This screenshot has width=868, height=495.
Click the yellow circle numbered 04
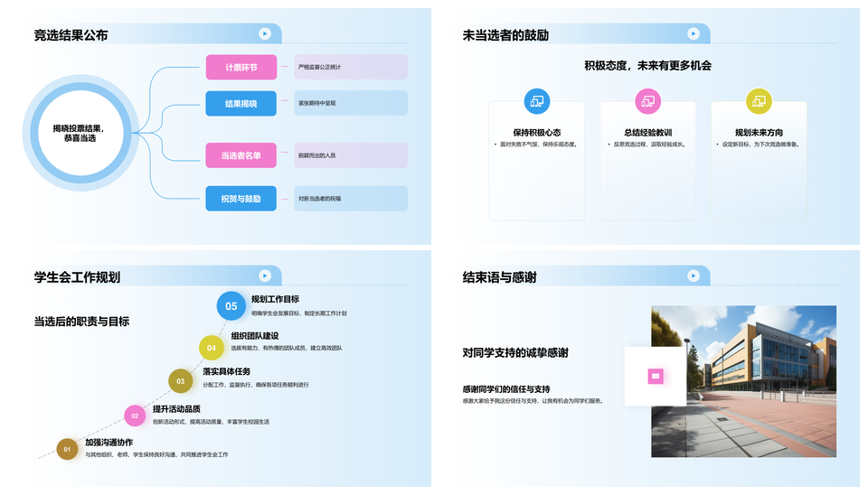(x=212, y=347)
